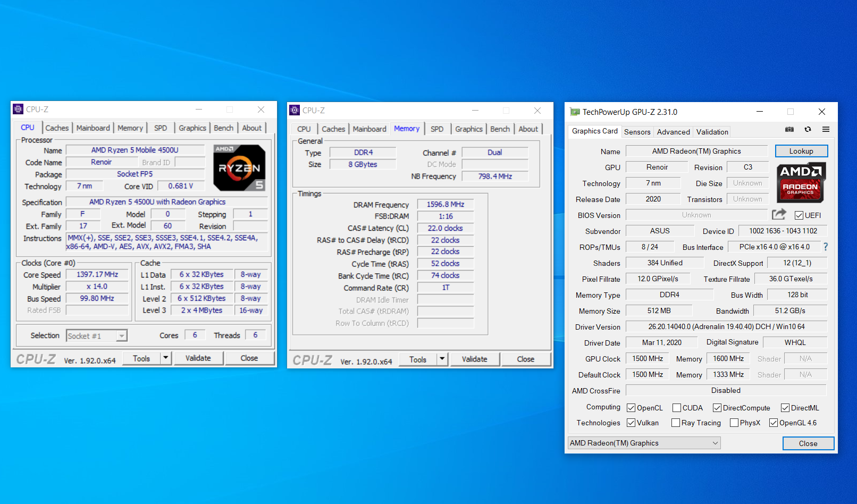Toggle the UEFI checkbox
The height and width of the screenshot is (504, 857).
pos(799,215)
